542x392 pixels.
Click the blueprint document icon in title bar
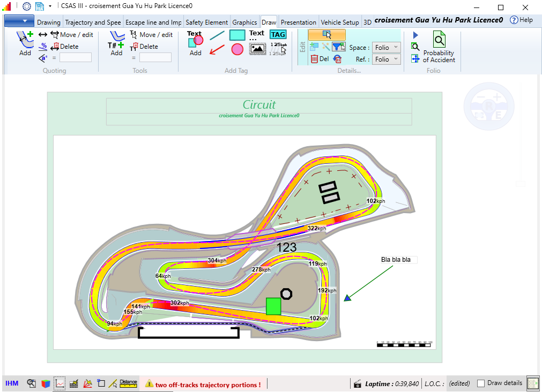[x=40, y=6]
